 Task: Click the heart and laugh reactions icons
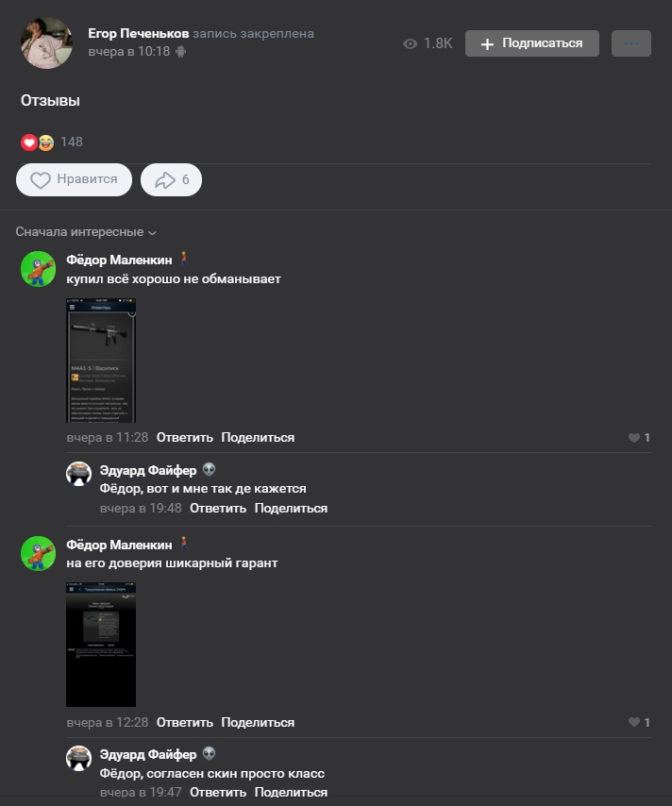coord(38,143)
